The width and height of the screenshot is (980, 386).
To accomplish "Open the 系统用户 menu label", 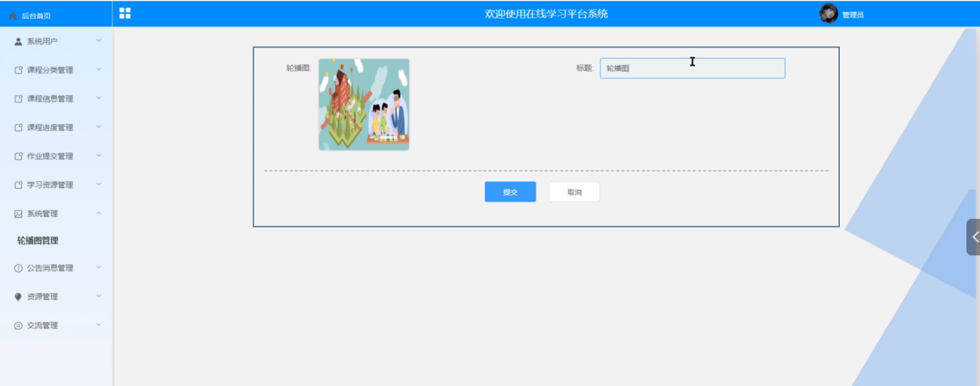I will pyautogui.click(x=42, y=42).
